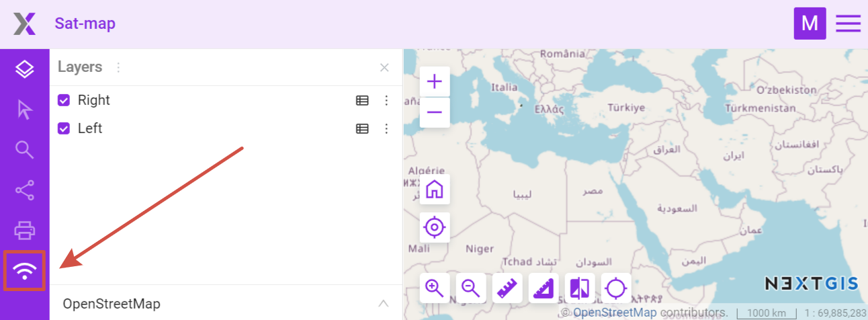868x320 pixels.
Task: Uncheck the Left layer checkbox
Action: [x=64, y=128]
